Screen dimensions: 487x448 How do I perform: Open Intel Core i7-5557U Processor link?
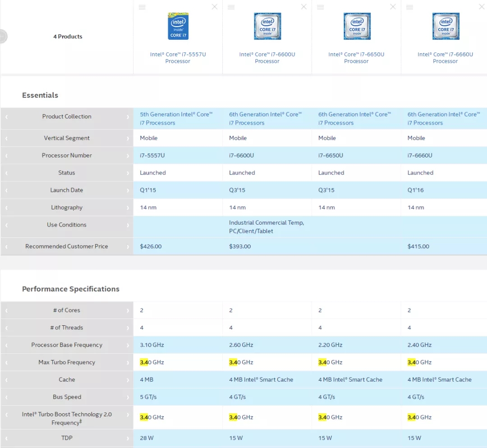(178, 58)
